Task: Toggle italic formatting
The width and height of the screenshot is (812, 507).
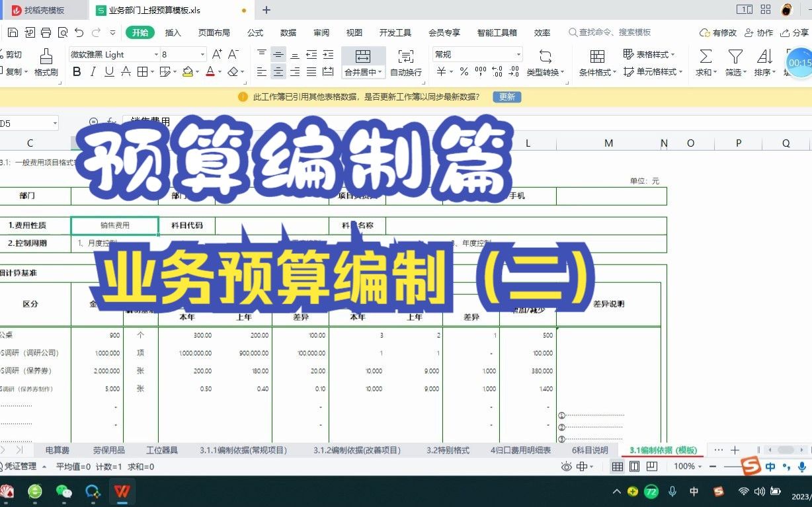Action: click(x=93, y=72)
